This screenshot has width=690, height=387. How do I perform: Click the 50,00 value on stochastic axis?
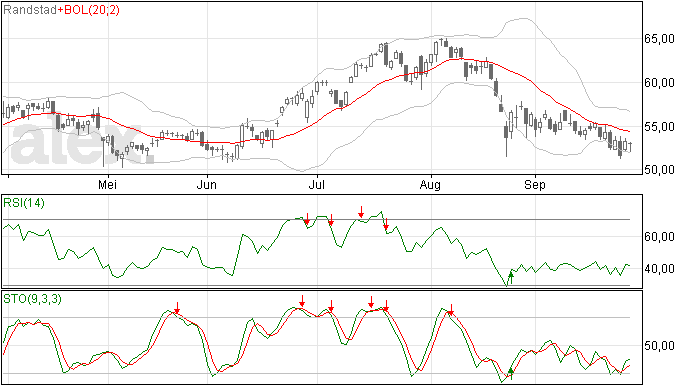pyautogui.click(x=659, y=346)
